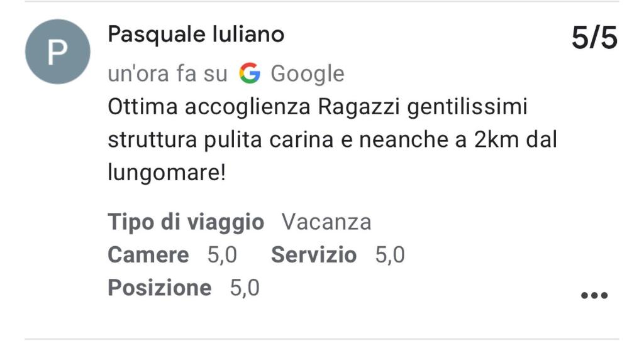Click the Camere rating label
This screenshot has width=644, height=341.
coord(148,255)
